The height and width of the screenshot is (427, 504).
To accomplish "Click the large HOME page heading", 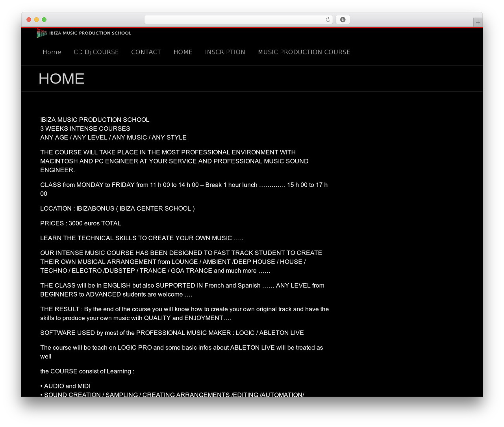I will 61,79.
